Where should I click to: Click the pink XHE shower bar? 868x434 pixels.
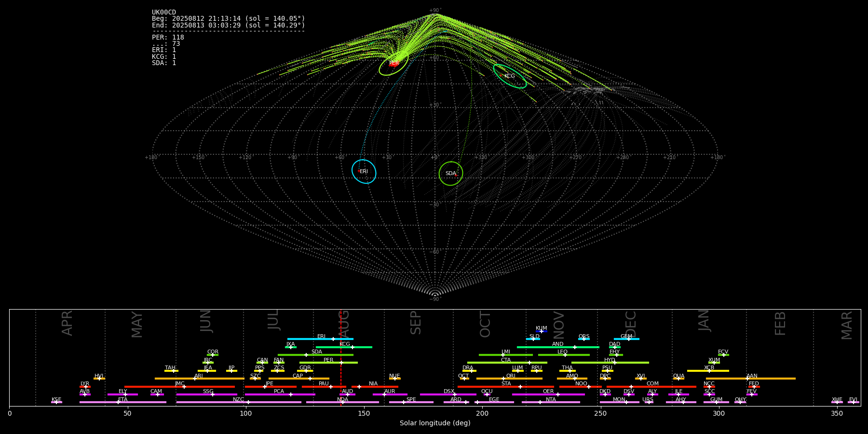click(837, 402)
